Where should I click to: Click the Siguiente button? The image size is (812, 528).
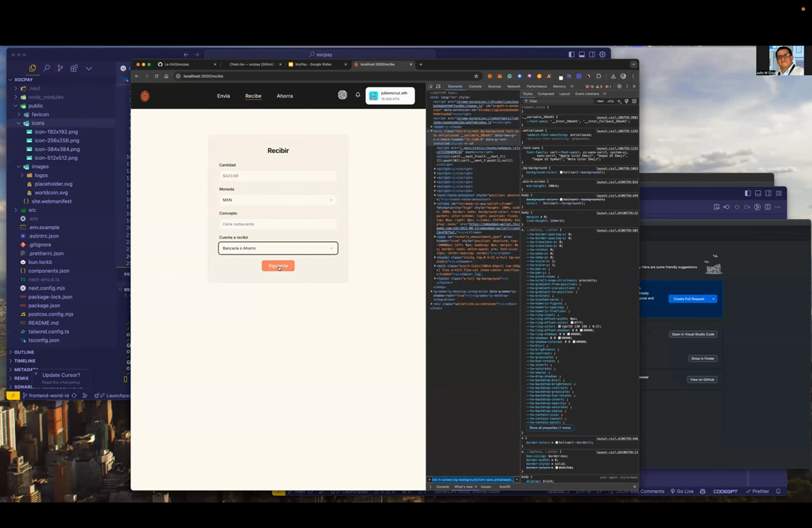point(278,266)
